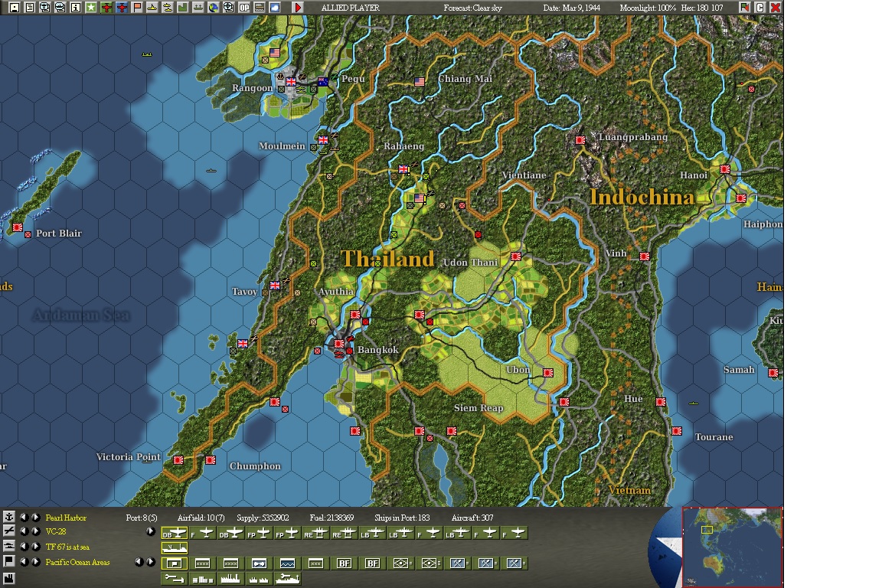Select the US flag unit at Chiang Mai
Viewport: 882px width, 588px height.
[420, 82]
